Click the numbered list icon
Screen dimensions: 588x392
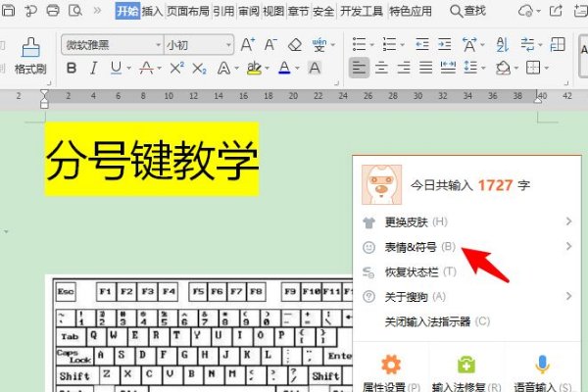click(389, 45)
